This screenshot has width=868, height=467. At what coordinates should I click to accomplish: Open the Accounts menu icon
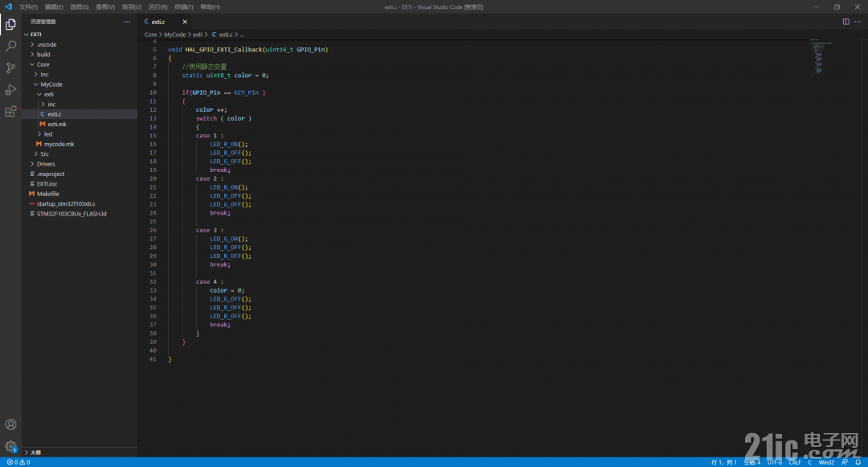click(x=10, y=424)
